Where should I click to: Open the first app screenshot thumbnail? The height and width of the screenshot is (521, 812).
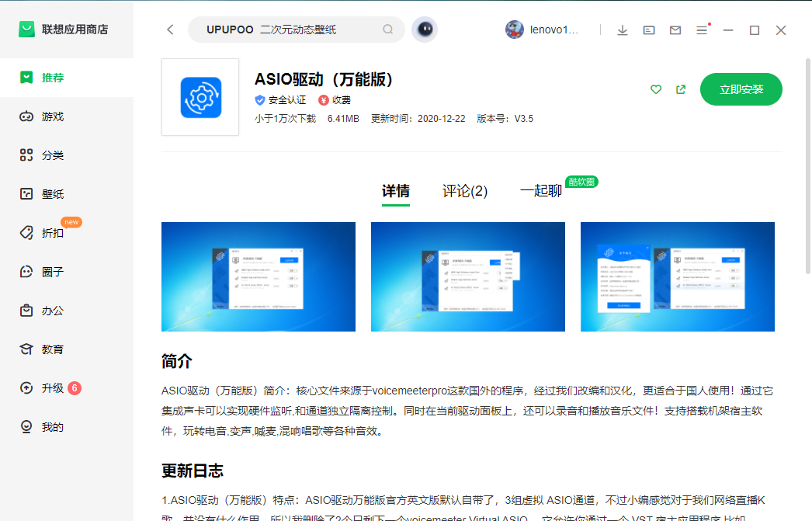coord(259,276)
